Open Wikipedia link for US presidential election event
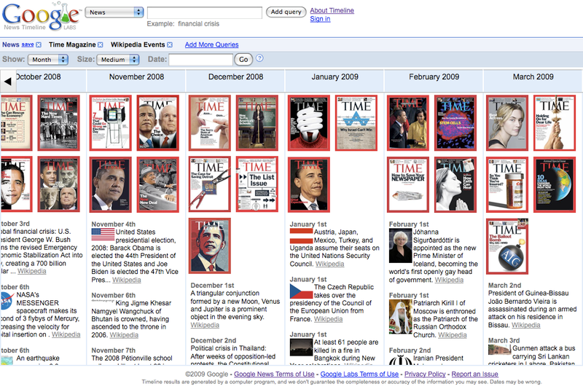The width and height of the screenshot is (583, 392). 126,280
